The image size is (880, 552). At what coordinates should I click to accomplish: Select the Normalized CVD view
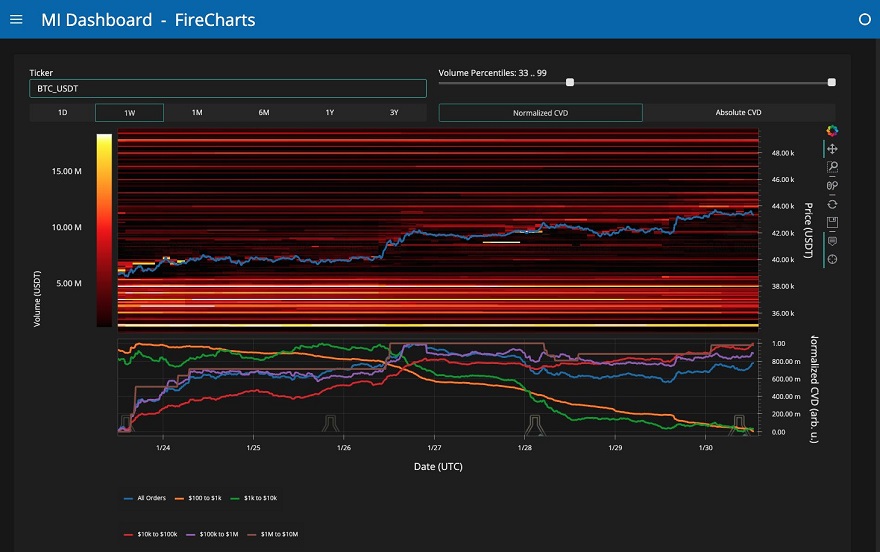click(540, 113)
